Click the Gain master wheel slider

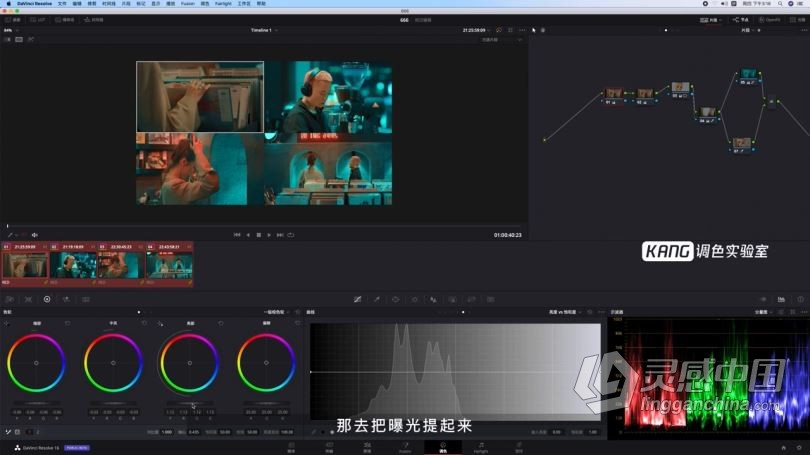(x=190, y=403)
